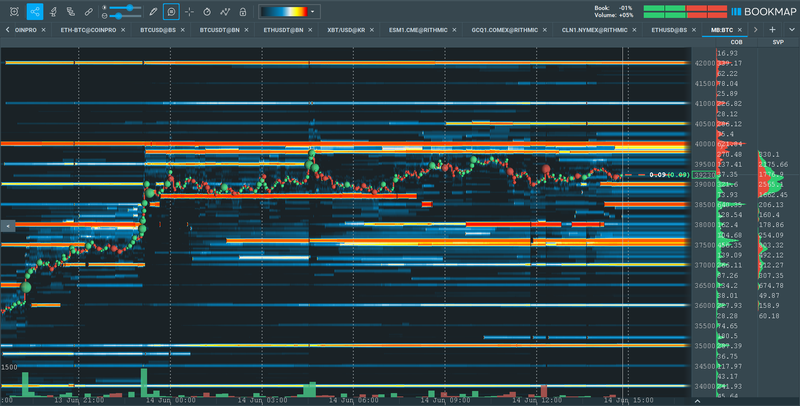Click the small brightness icon beside upper slider
The height and width of the screenshot is (406, 800).
[x=105, y=8]
